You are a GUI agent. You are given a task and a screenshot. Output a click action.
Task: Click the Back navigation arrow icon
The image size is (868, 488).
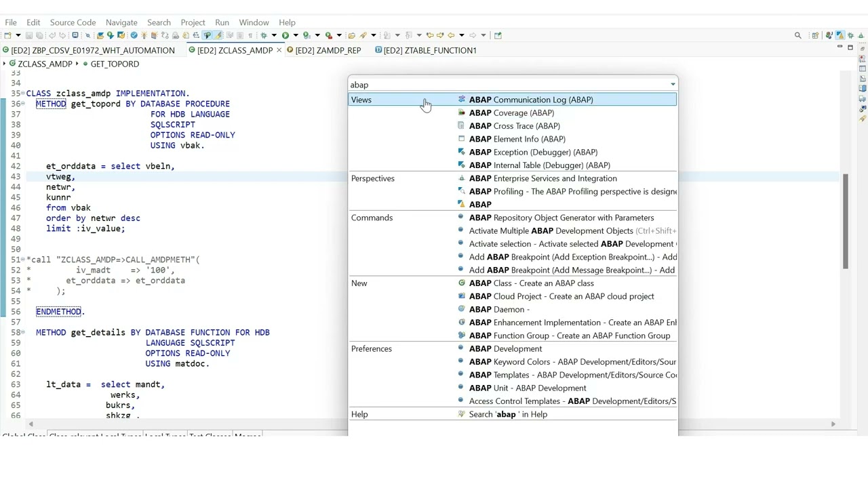[x=452, y=35]
